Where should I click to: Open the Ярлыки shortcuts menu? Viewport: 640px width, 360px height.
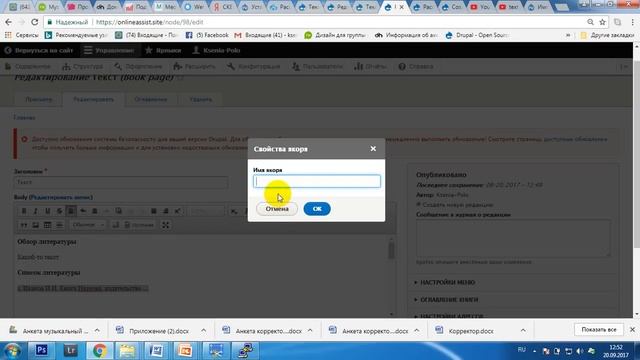(163, 50)
